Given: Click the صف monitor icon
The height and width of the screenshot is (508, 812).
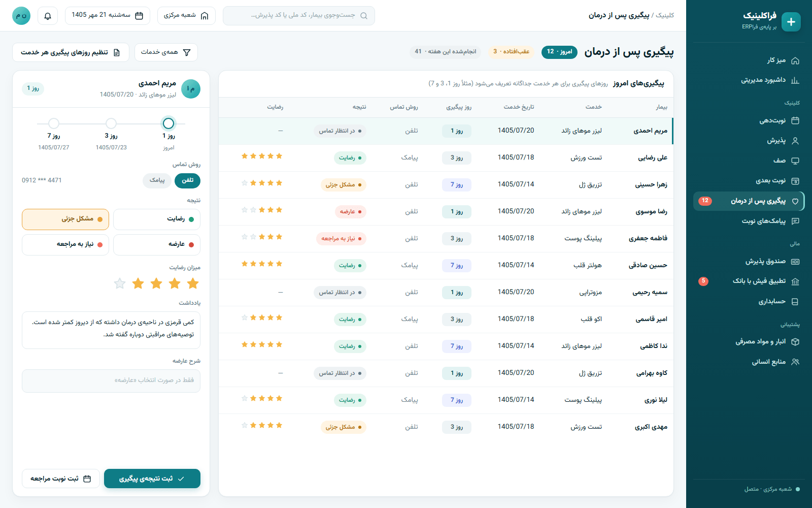Looking at the screenshot, I should (x=795, y=161).
